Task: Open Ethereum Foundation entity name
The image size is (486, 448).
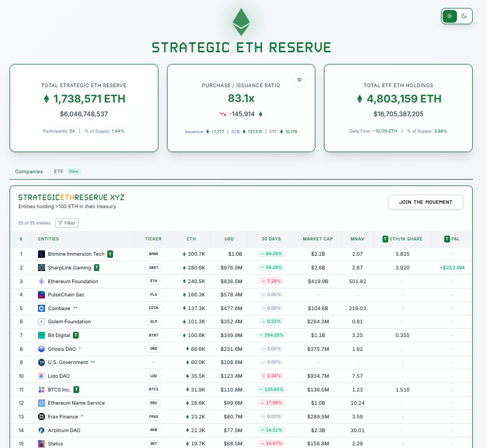Action: pyautogui.click(x=73, y=281)
